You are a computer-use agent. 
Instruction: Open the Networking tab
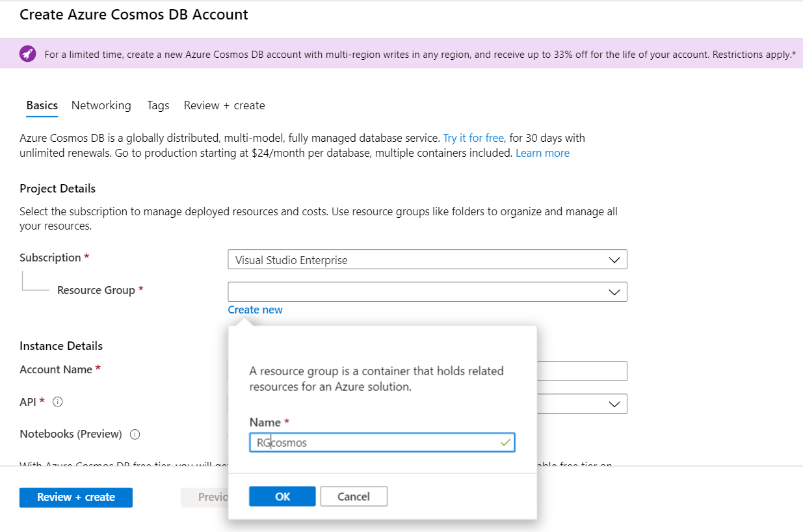[101, 105]
